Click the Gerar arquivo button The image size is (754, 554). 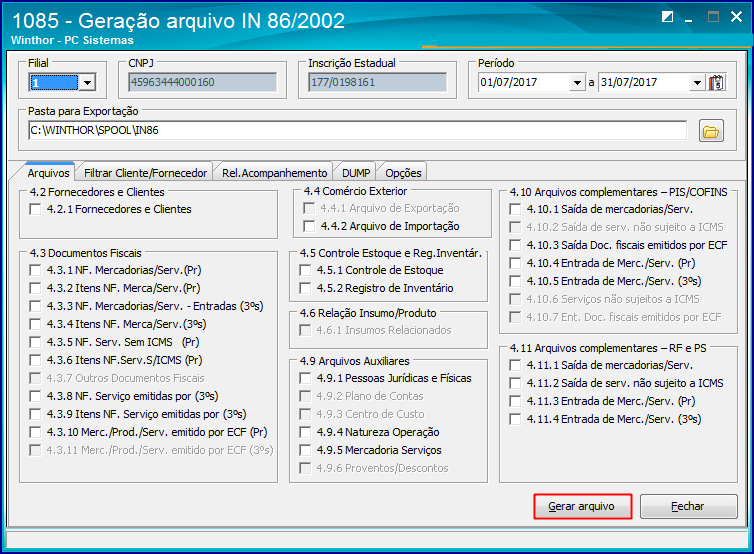click(582, 506)
